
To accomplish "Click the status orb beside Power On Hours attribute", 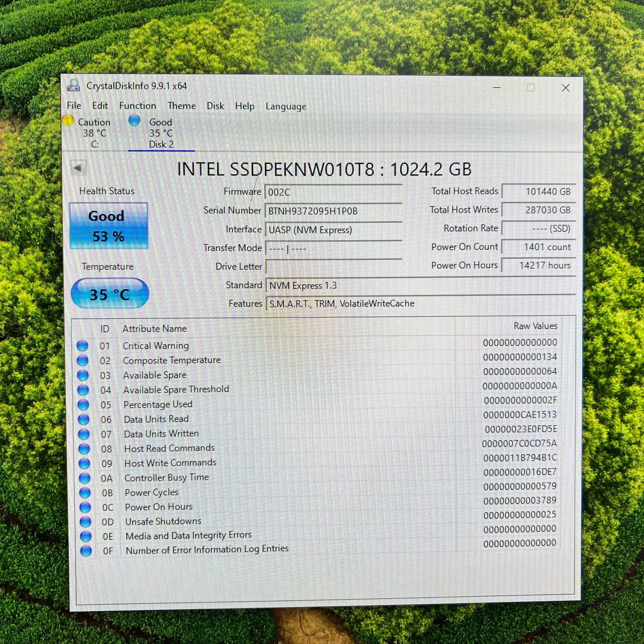I will click(85, 507).
